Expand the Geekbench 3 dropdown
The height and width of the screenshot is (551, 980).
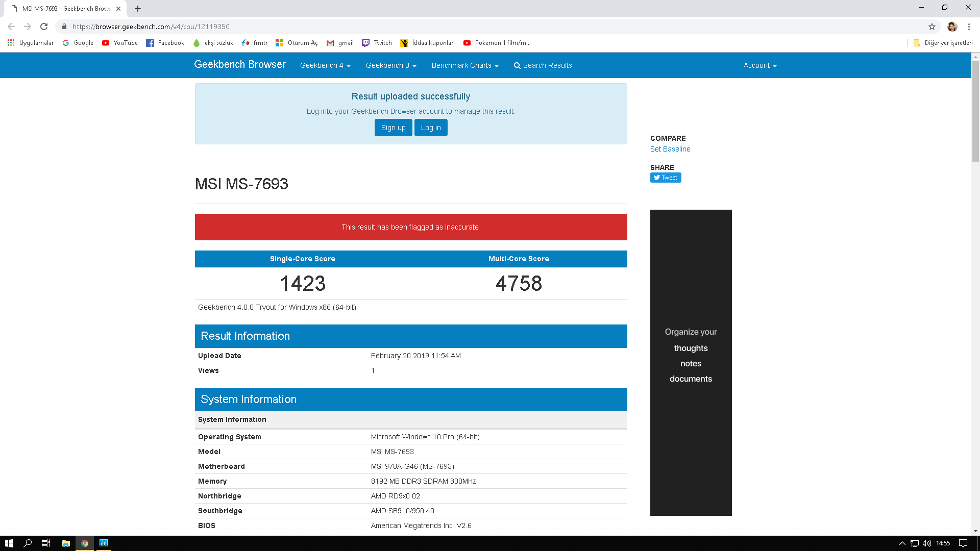coord(391,65)
